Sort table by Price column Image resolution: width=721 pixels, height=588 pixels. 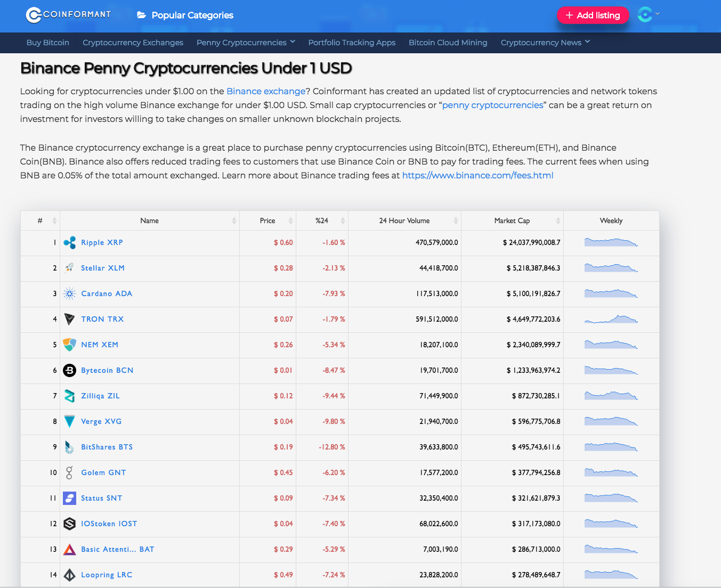click(x=268, y=220)
